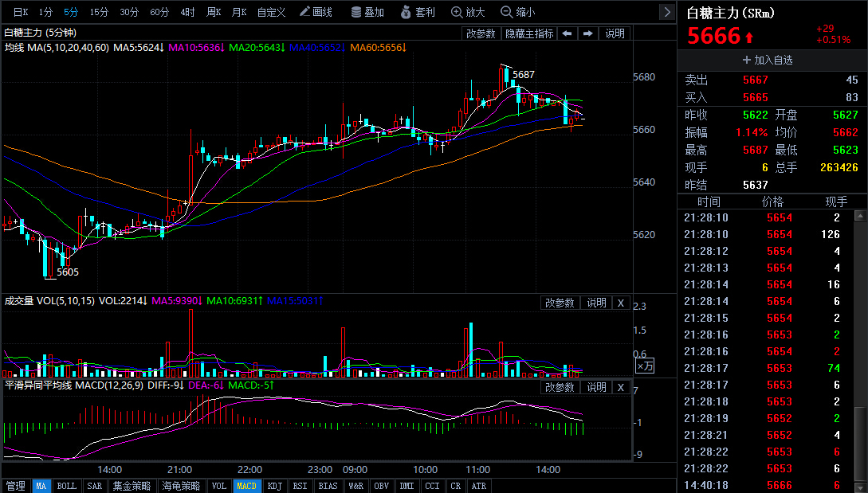Open the 叠加 overlay tool
This screenshot has width=868, height=493.
tap(367, 12)
